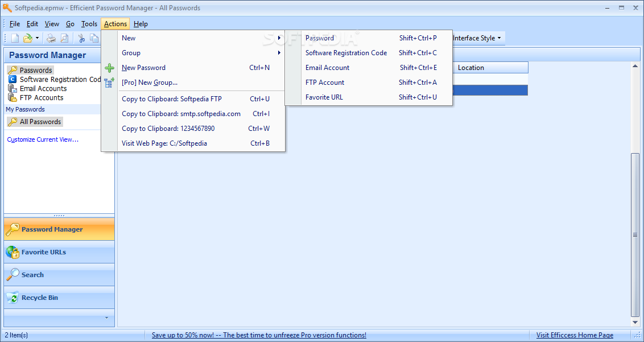Click the 2 Item(s) status text
Image resolution: width=644 pixels, height=342 pixels.
(16, 335)
